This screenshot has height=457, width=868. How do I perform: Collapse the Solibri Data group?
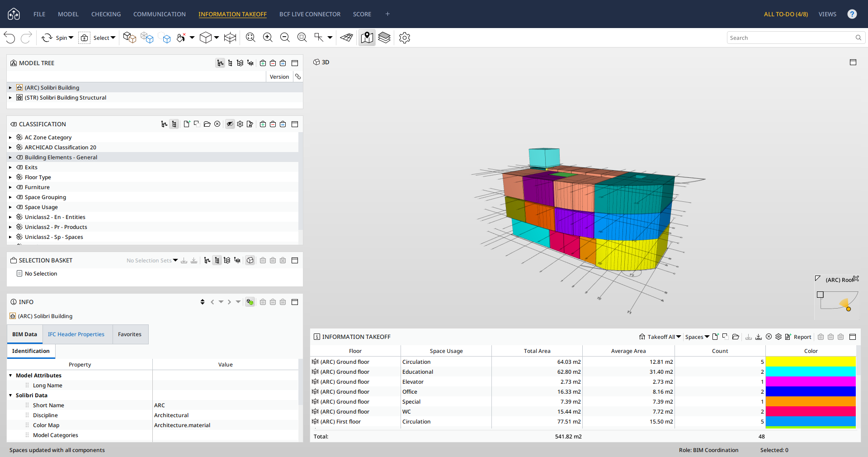pos(10,395)
